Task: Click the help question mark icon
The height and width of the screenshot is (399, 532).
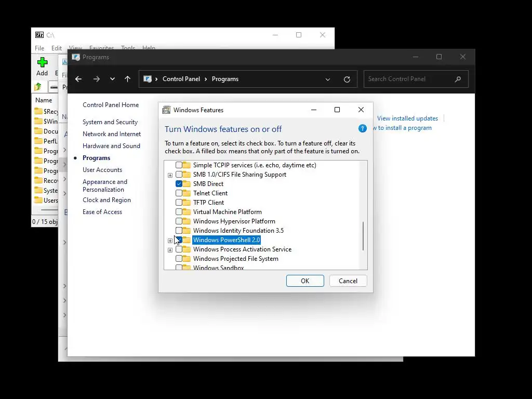Action: tap(362, 129)
